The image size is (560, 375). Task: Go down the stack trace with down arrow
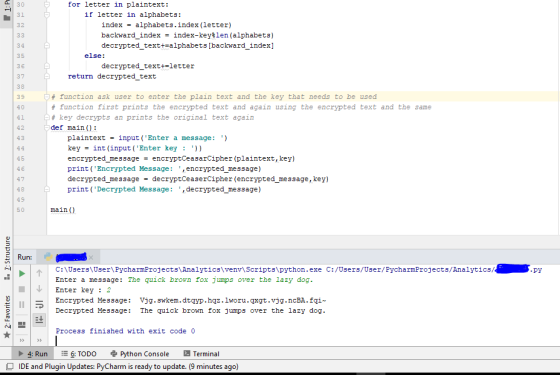click(x=39, y=289)
